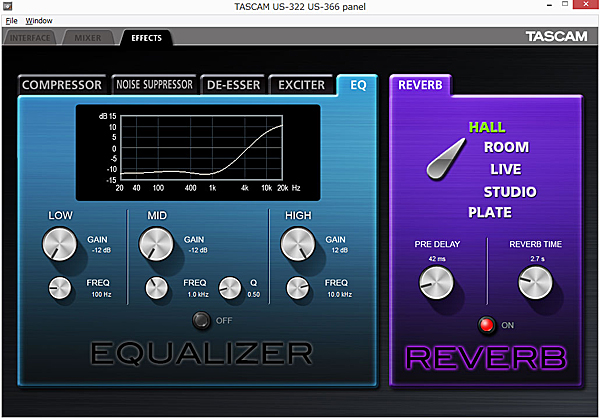Click the LOW band GAIN knob
The width and height of the screenshot is (600, 419).
[59, 242]
